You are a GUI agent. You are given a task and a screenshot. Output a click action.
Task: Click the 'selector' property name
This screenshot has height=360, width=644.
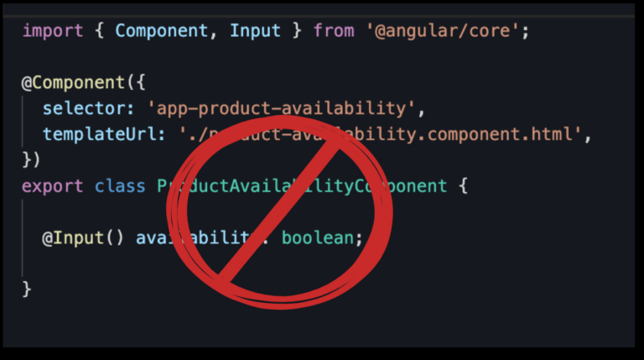[x=84, y=108]
